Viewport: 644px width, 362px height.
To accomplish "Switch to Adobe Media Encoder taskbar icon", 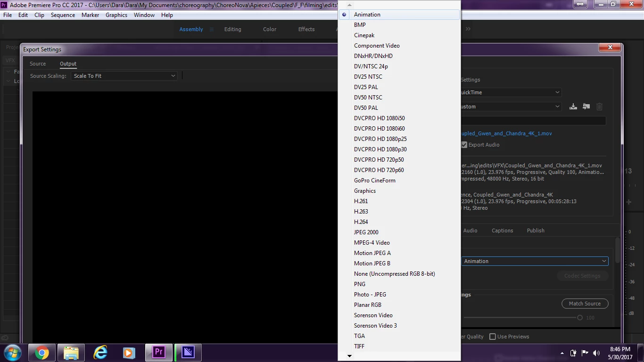I will click(188, 353).
